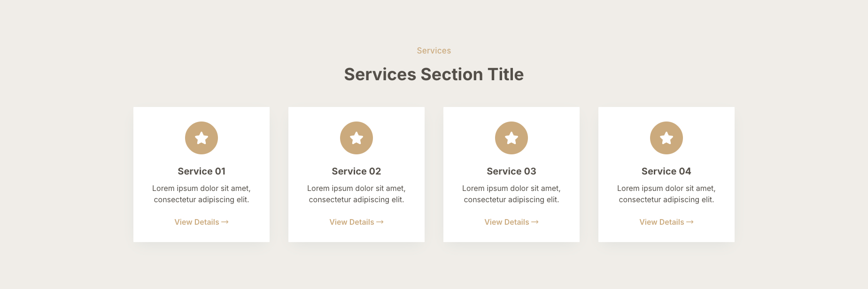Viewport: 868px width, 289px height.
Task: Open View Details link for Service 03
Action: pos(507,222)
